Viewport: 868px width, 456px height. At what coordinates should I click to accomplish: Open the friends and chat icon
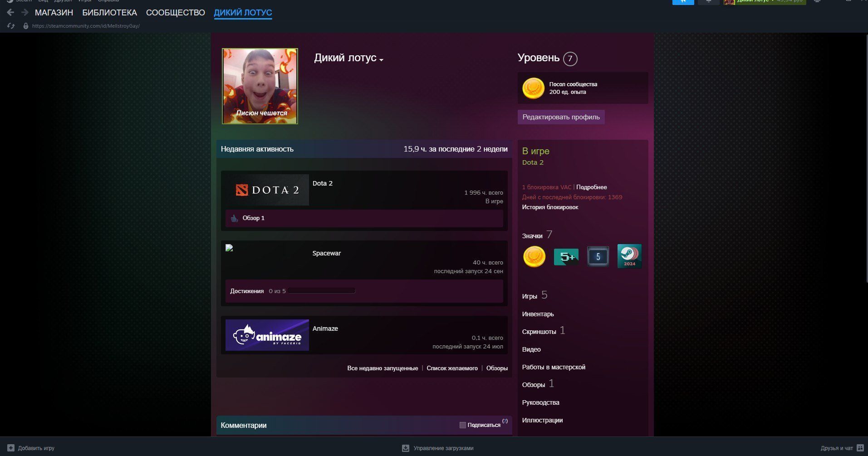click(x=859, y=448)
